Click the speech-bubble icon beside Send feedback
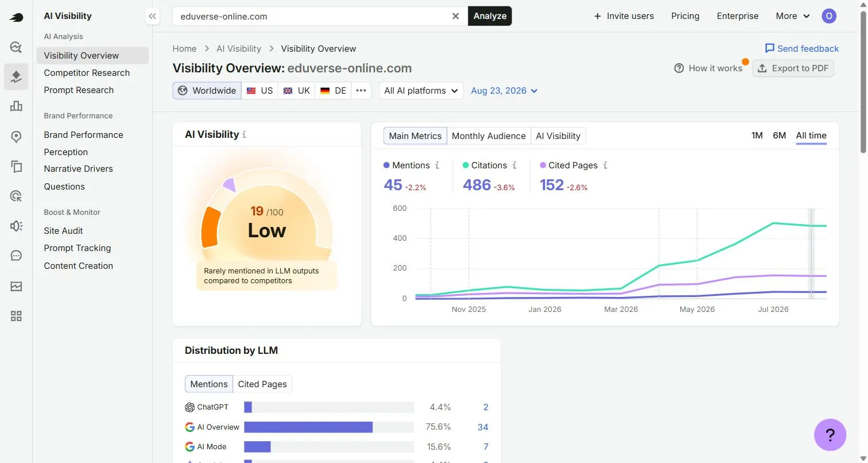Screen dimensions: 868x463 pyautogui.click(x=770, y=48)
